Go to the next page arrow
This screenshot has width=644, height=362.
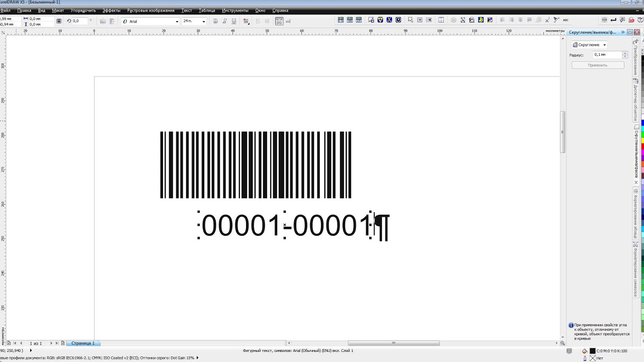tap(51, 343)
